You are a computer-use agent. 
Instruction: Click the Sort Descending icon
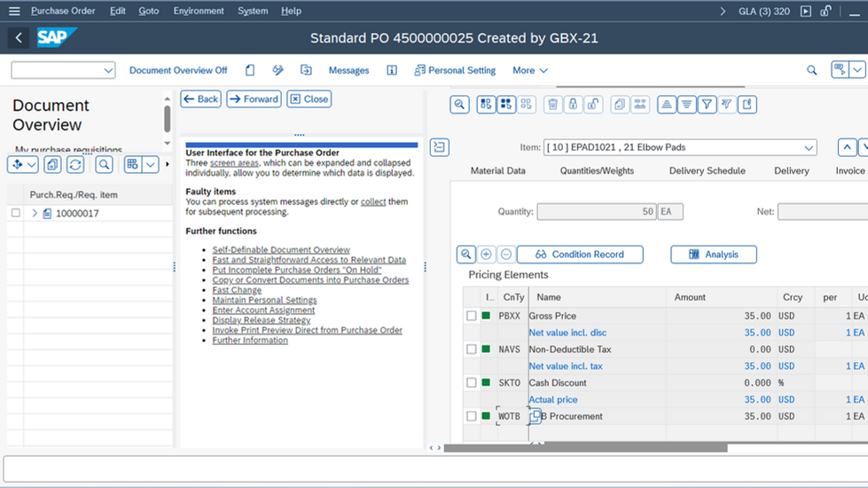tap(686, 104)
